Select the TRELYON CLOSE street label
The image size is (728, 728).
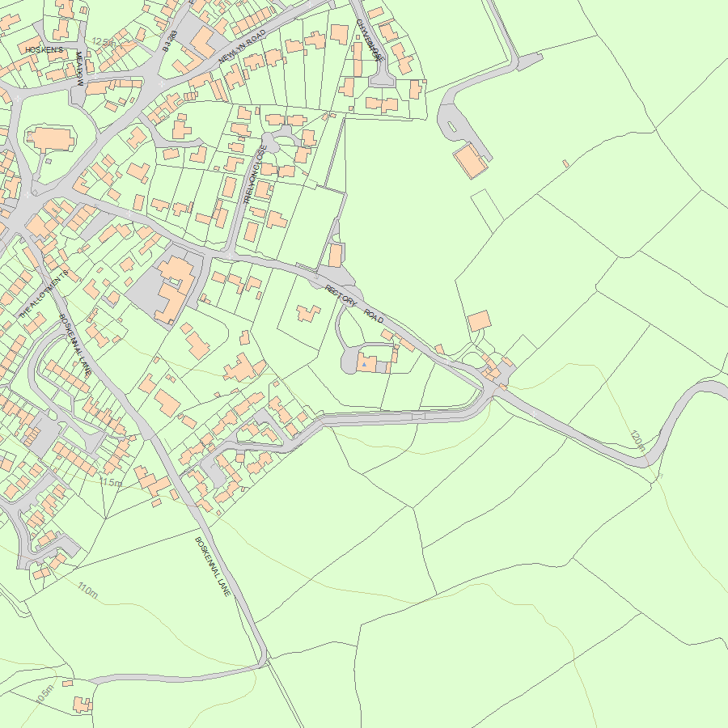click(x=256, y=175)
